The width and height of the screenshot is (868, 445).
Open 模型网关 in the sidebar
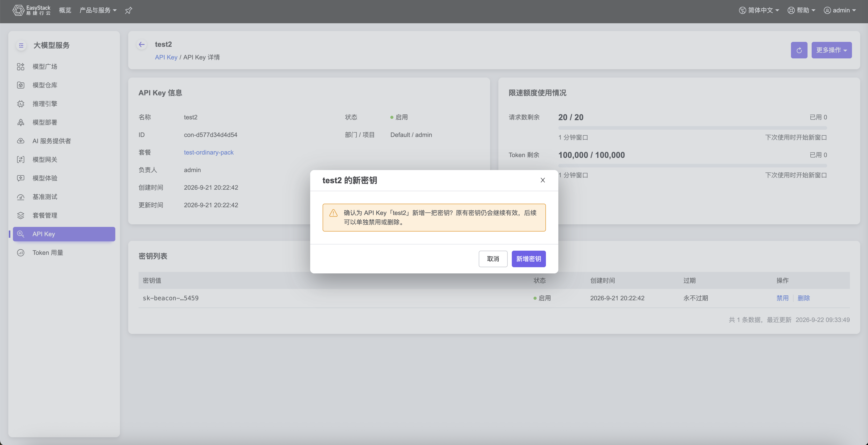click(x=64, y=160)
